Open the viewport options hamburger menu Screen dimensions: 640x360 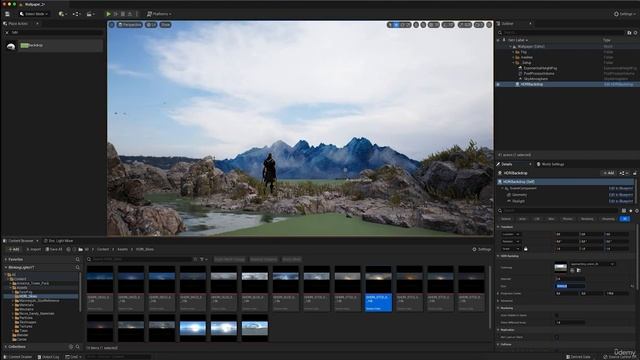(x=111, y=25)
